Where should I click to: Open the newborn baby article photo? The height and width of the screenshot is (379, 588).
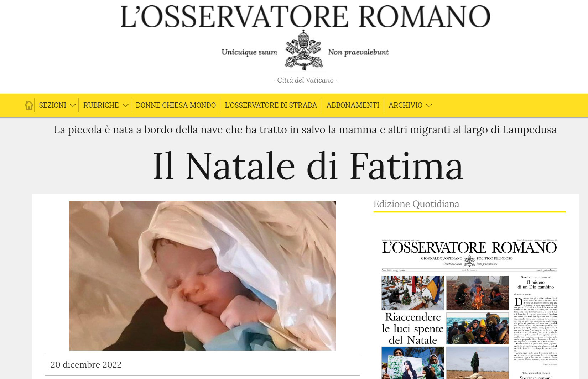click(202, 275)
